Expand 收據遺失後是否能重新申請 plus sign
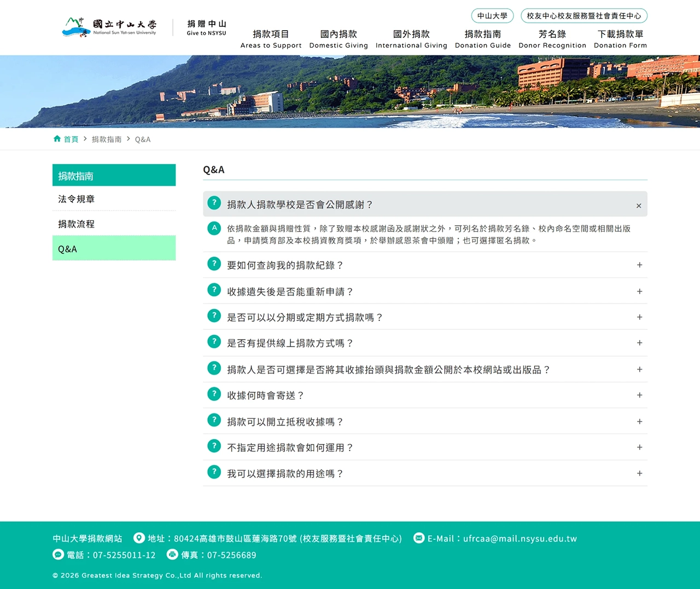 coord(639,291)
